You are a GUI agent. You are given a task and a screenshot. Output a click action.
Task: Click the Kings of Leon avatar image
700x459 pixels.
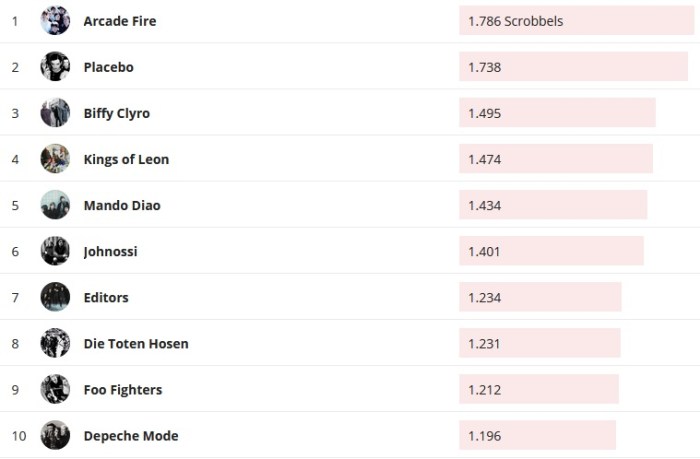(x=55, y=159)
